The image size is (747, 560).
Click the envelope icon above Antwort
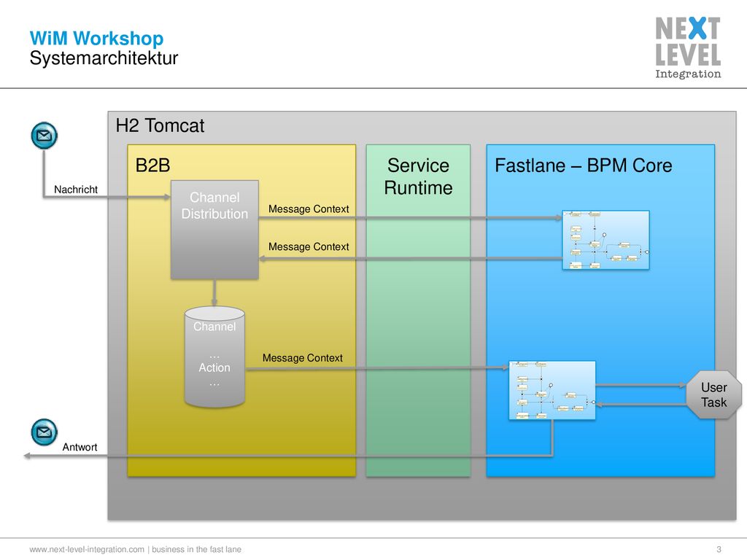[44, 432]
